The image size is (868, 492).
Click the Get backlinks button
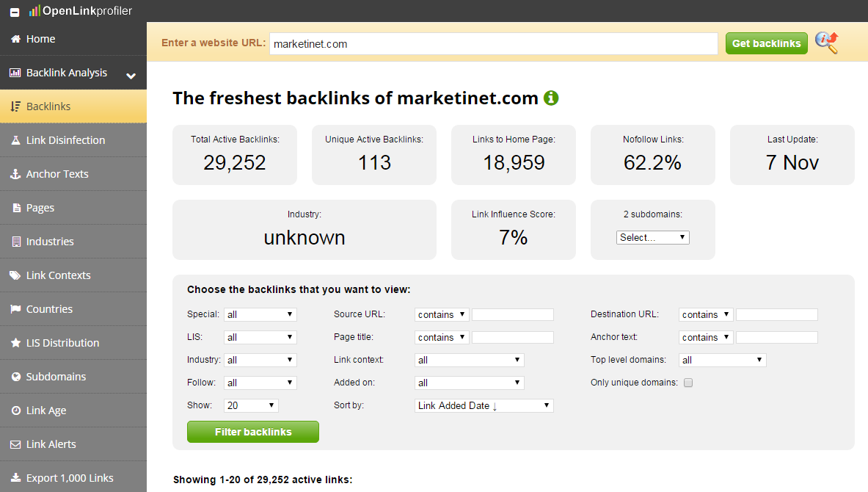767,43
